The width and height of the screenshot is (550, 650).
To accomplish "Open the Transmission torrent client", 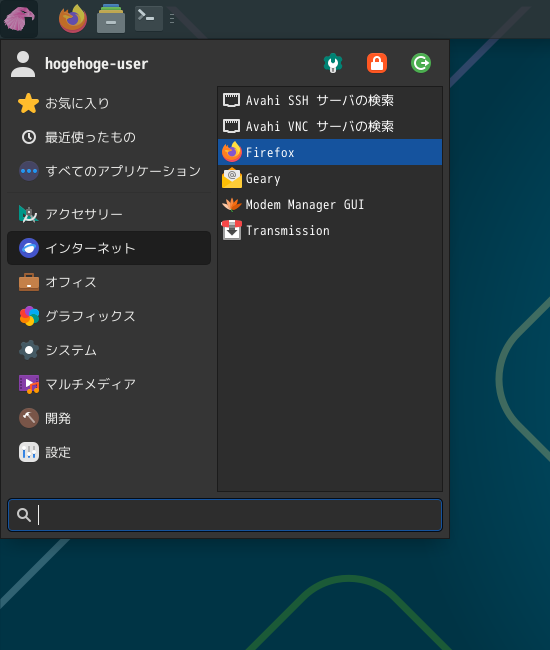I will [x=330, y=230].
